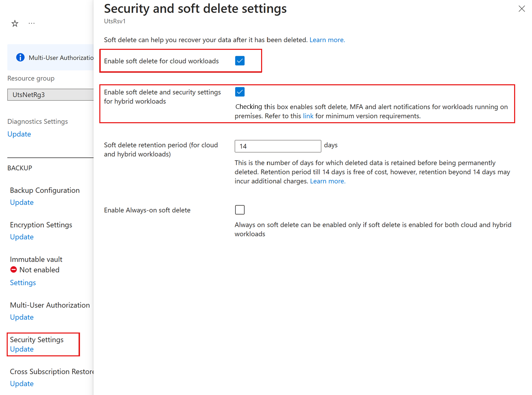Click the red Not enabled status icon
This screenshot has height=395, width=532.
tap(14, 270)
